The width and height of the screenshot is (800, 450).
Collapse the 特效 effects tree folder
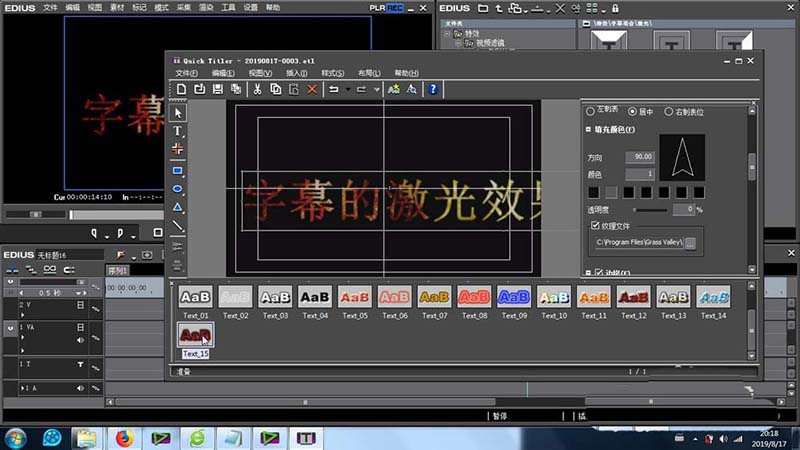pyautogui.click(x=447, y=34)
